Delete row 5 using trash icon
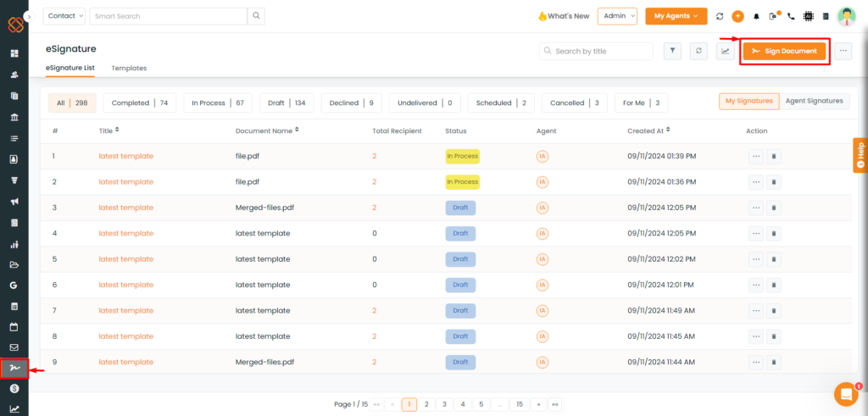Screen dimensions: 868x416 pyautogui.click(x=774, y=259)
